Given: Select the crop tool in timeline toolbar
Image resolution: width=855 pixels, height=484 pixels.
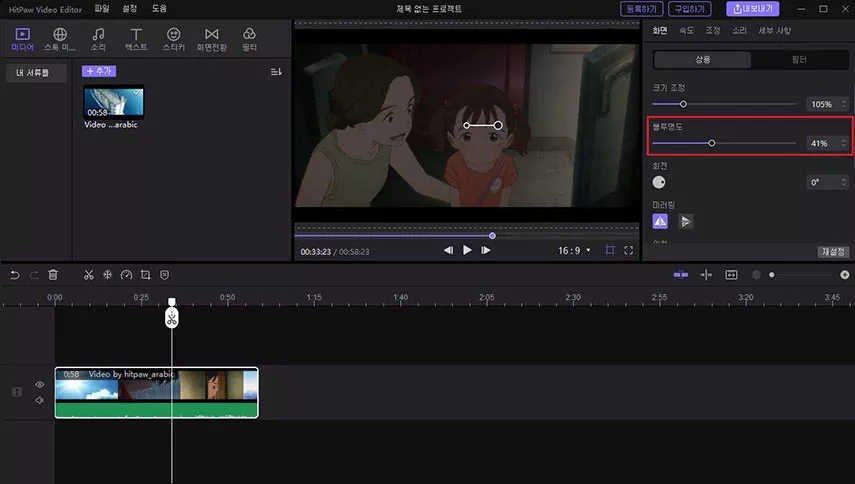Looking at the screenshot, I should pos(146,275).
